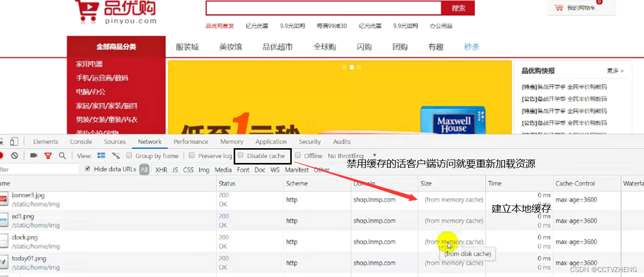This screenshot has width=644, height=277.
Task: Click the 品优购首发 hot keyword link
Action: pyautogui.click(x=220, y=26)
